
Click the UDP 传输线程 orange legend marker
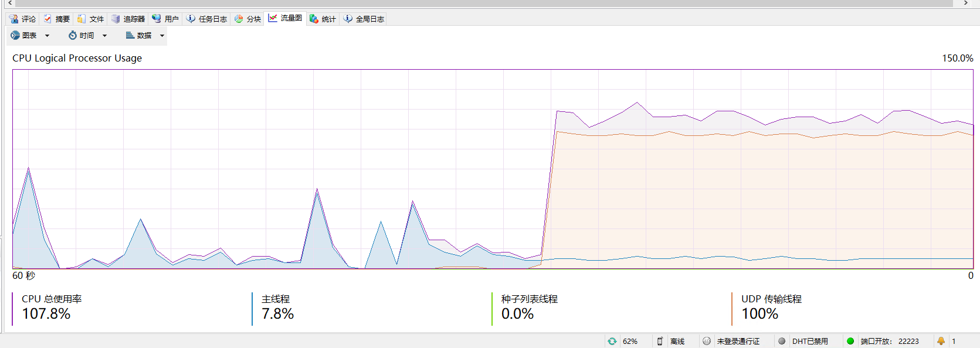point(732,309)
